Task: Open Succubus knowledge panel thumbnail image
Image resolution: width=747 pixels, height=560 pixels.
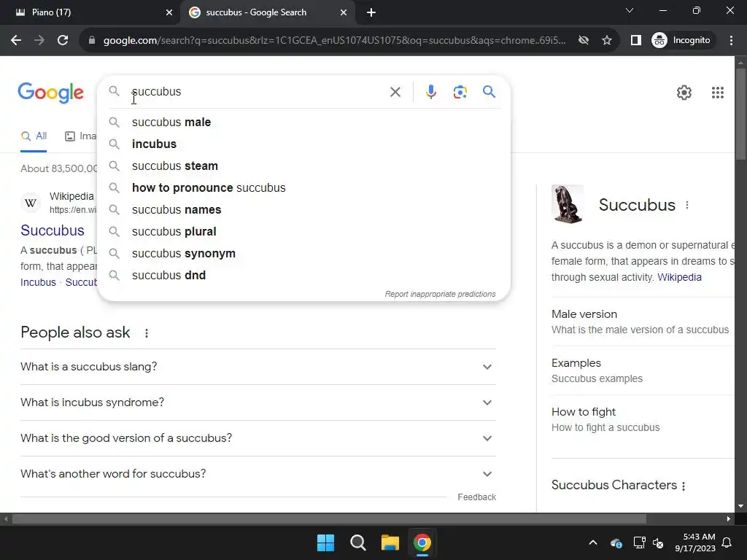Action: (568, 204)
